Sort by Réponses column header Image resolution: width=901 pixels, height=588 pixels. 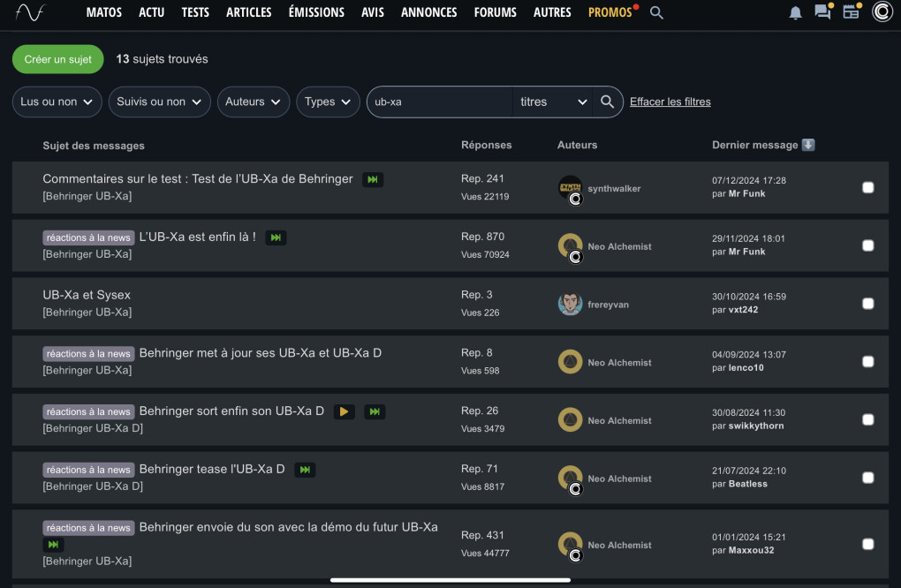486,145
